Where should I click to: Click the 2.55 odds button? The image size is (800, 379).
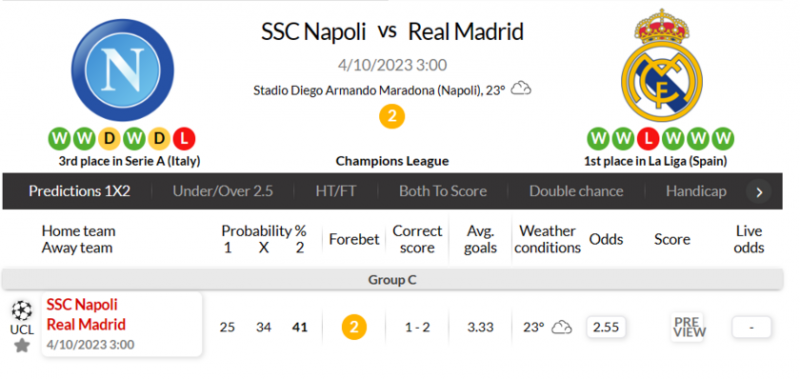point(606,327)
